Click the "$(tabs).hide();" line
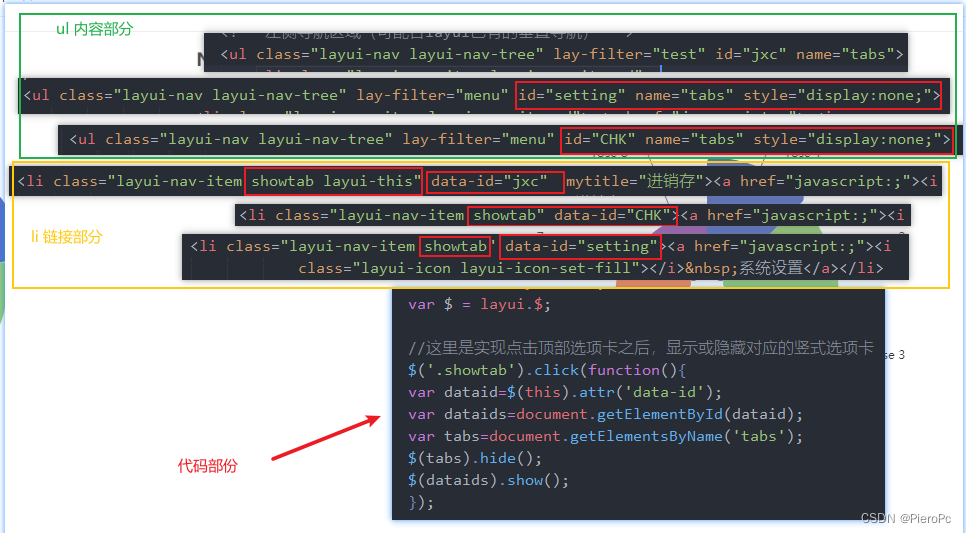 click(474, 458)
